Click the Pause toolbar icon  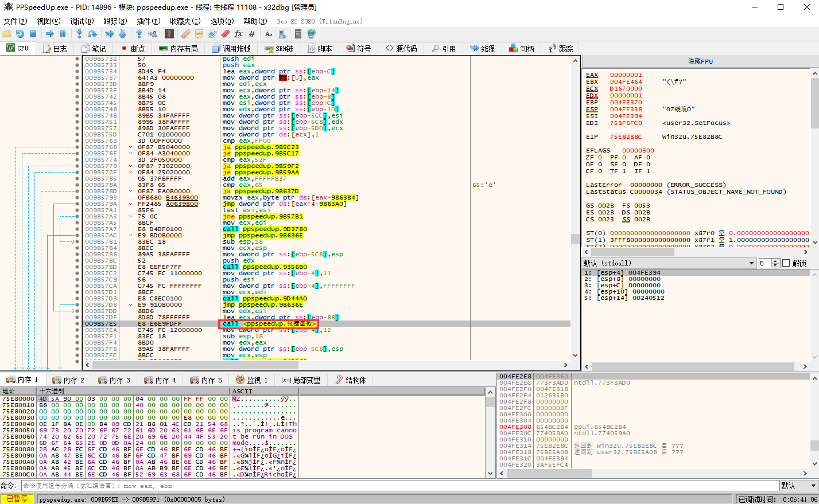[63, 34]
